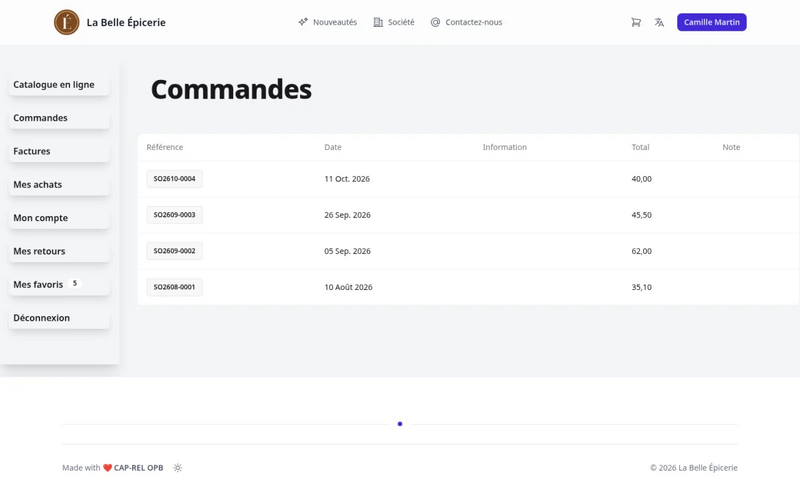Viewport: 800px width, 500px height.
Task: Click the Date column header
Action: coord(333,147)
